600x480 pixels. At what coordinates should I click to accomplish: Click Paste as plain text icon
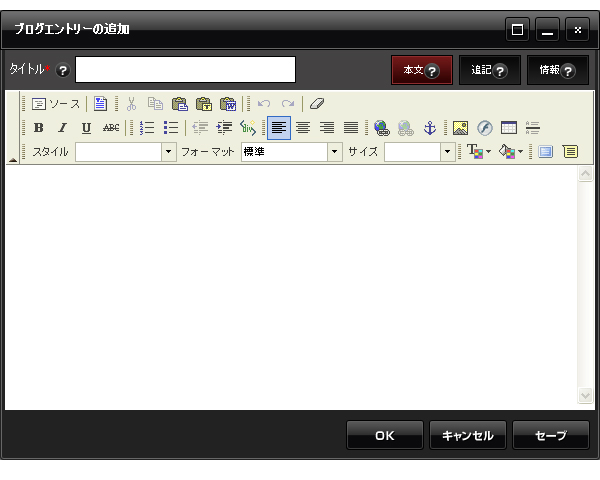click(204, 104)
